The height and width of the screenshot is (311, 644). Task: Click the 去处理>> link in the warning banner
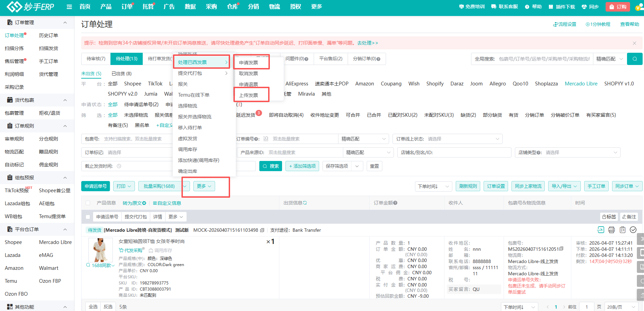click(x=367, y=43)
